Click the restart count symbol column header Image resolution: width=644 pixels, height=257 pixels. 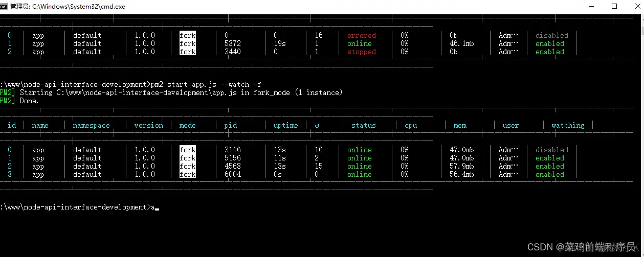(x=317, y=125)
